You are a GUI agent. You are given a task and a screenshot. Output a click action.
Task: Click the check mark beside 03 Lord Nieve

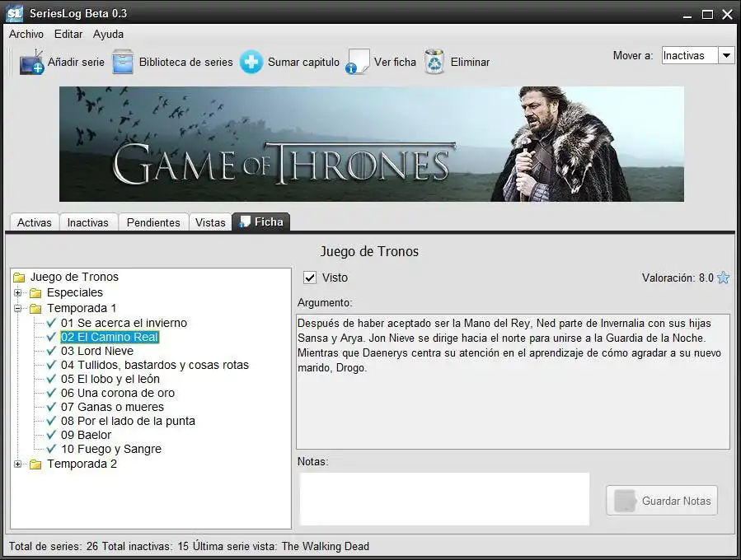pos(51,351)
